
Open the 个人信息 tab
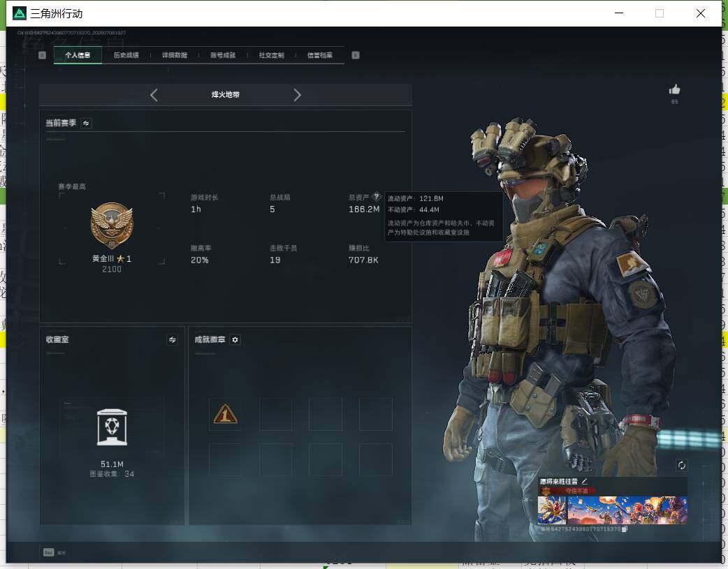(x=78, y=55)
